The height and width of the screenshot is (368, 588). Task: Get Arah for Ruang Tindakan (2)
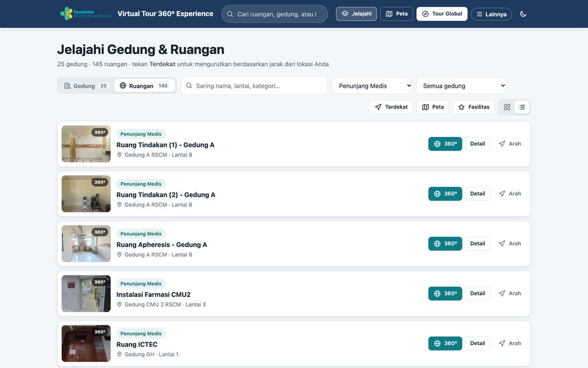point(509,194)
